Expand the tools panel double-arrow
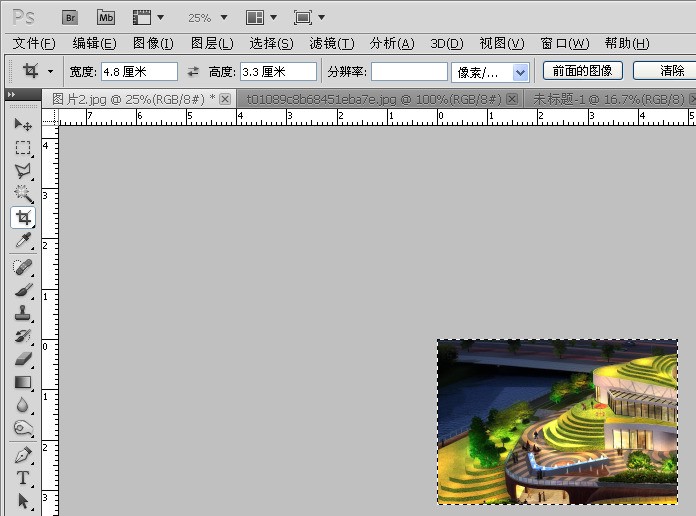 tap(11, 95)
